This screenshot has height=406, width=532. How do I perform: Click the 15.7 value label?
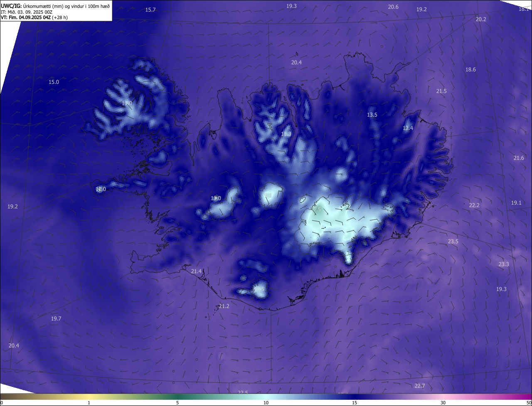point(150,10)
